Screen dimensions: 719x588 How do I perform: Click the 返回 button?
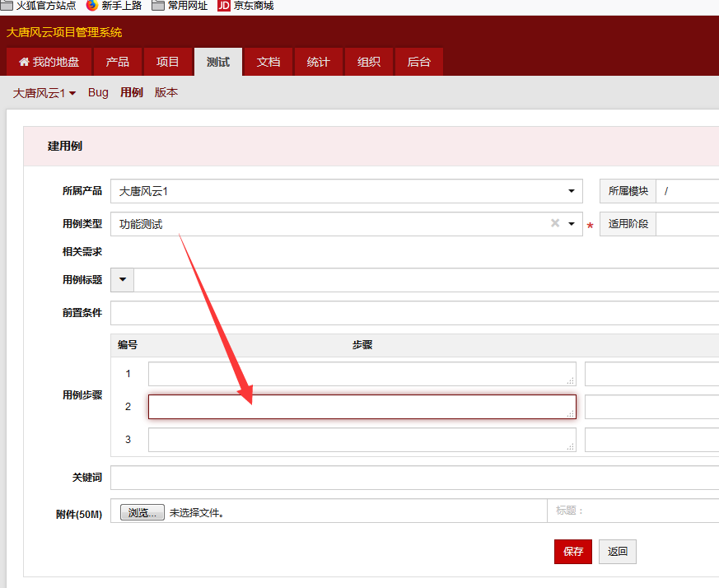pyautogui.click(x=617, y=551)
